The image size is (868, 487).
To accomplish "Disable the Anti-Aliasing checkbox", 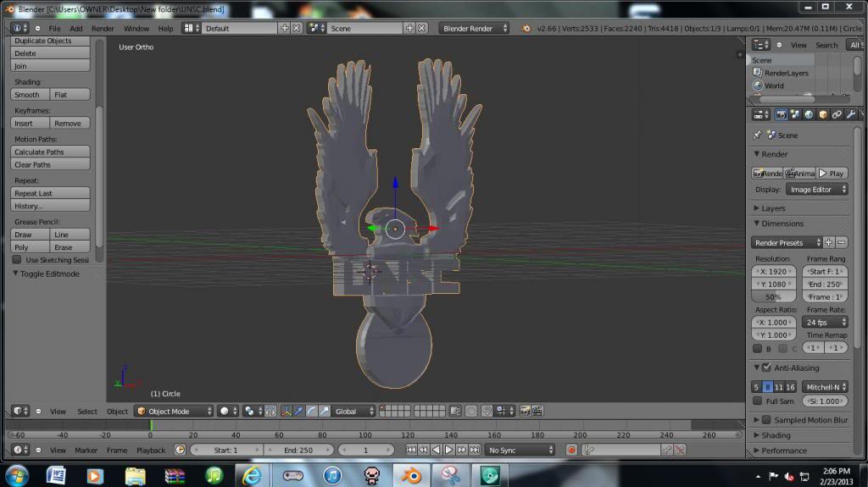I will coord(766,368).
